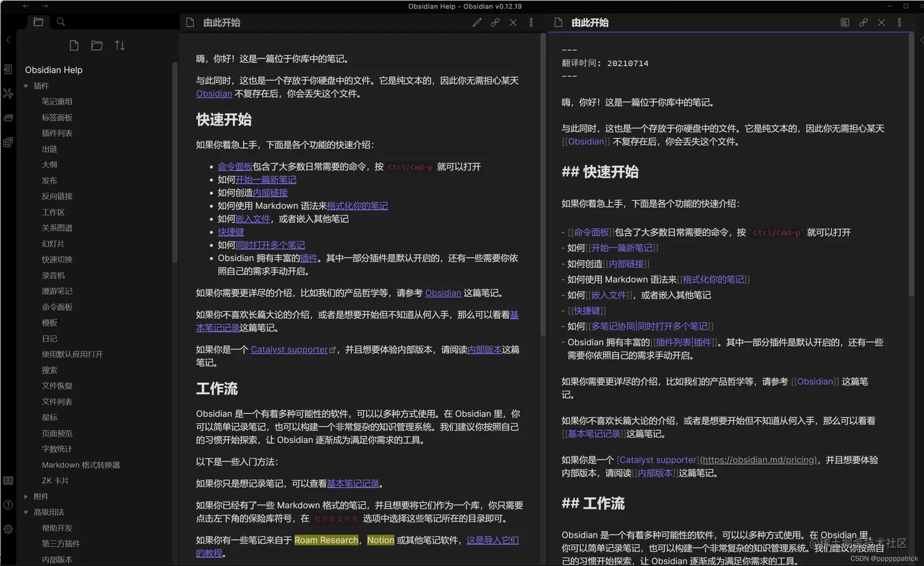Viewport: 924px width, 566px height.
Task: Go back using the navigation arrow
Action: 25,6
